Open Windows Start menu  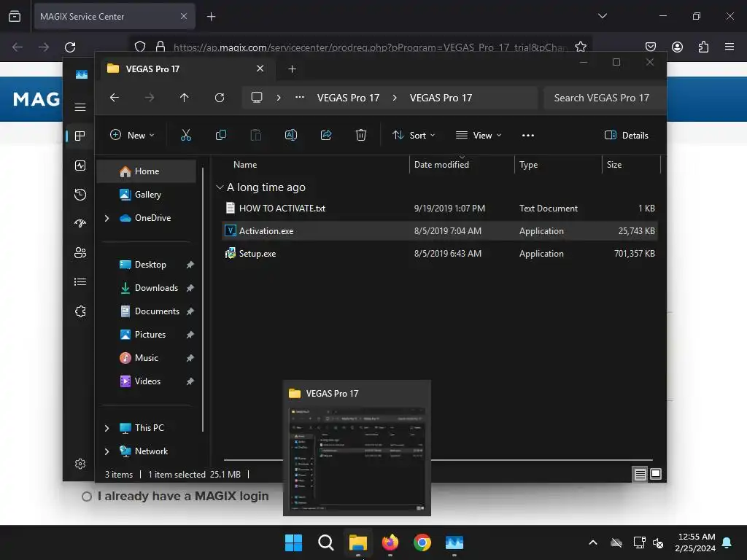pyautogui.click(x=293, y=542)
